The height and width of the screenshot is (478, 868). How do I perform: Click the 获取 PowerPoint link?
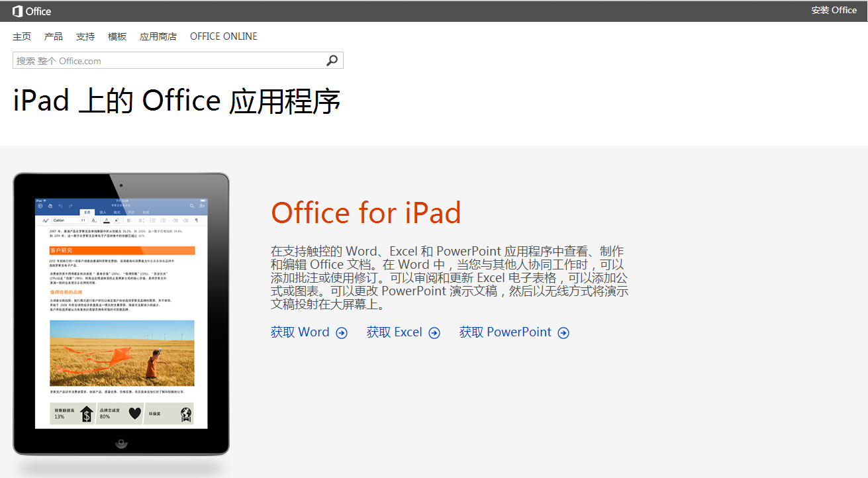506,332
